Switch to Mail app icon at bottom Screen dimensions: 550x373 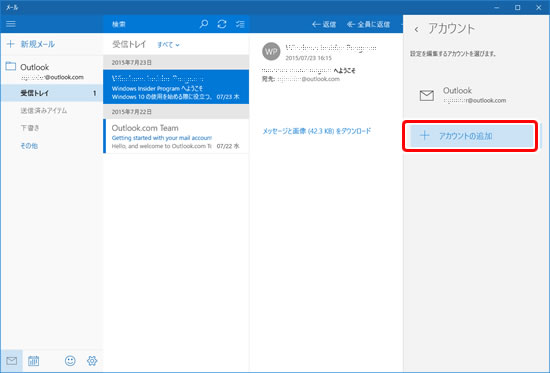click(x=12, y=360)
